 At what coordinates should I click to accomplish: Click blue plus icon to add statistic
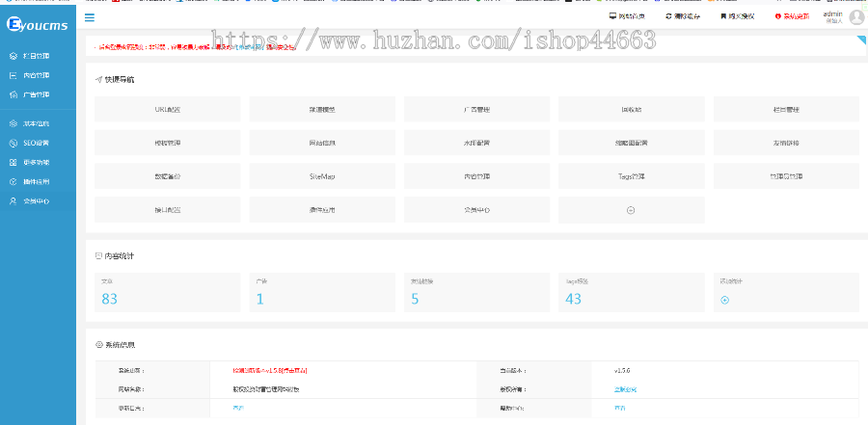(x=724, y=300)
